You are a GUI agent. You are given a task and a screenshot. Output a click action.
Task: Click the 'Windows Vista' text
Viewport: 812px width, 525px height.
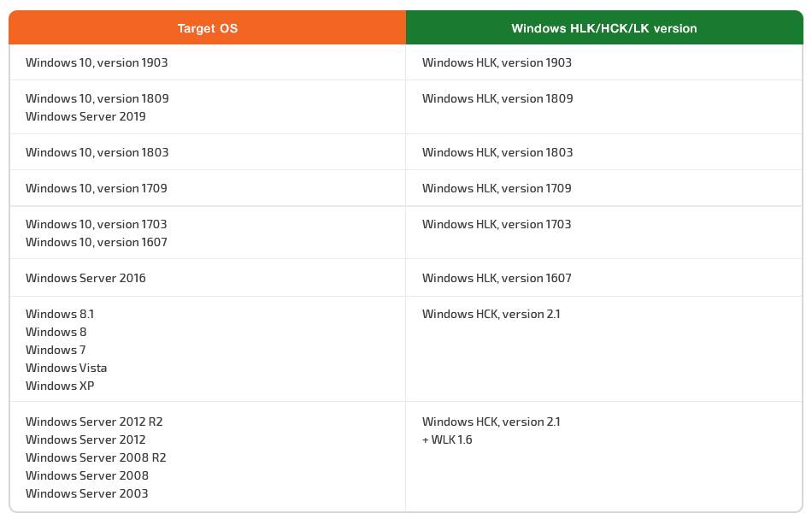(x=67, y=368)
